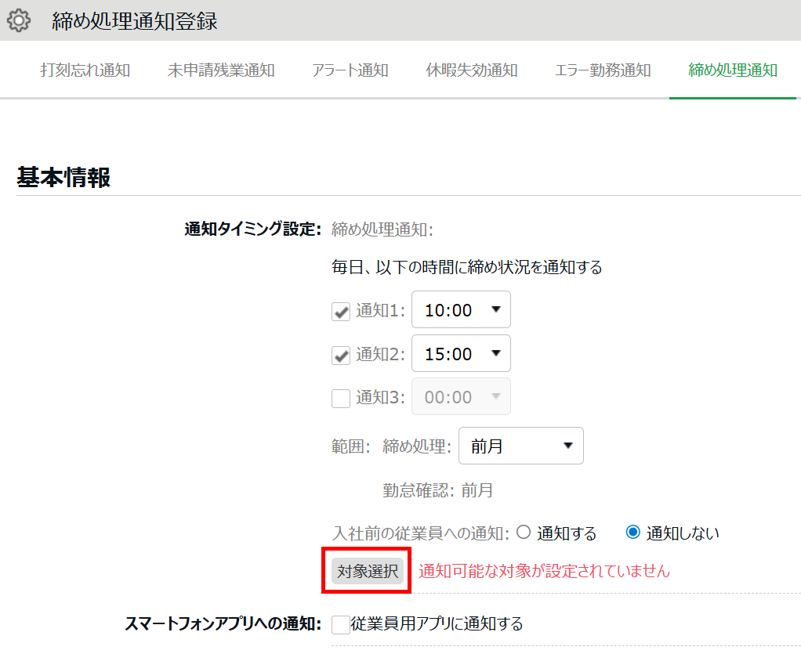Open the エラー勤務通知 tab
801x672 pixels.
pos(602,70)
